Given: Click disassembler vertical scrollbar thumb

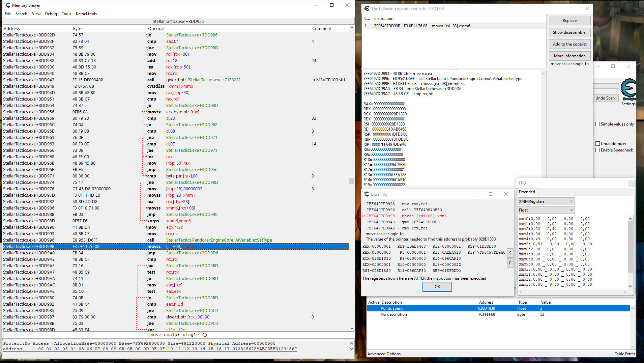Looking at the screenshot, I should (x=352, y=181).
